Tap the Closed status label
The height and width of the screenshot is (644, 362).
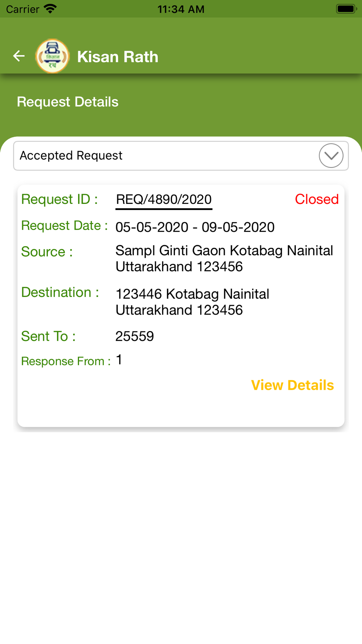point(317,199)
